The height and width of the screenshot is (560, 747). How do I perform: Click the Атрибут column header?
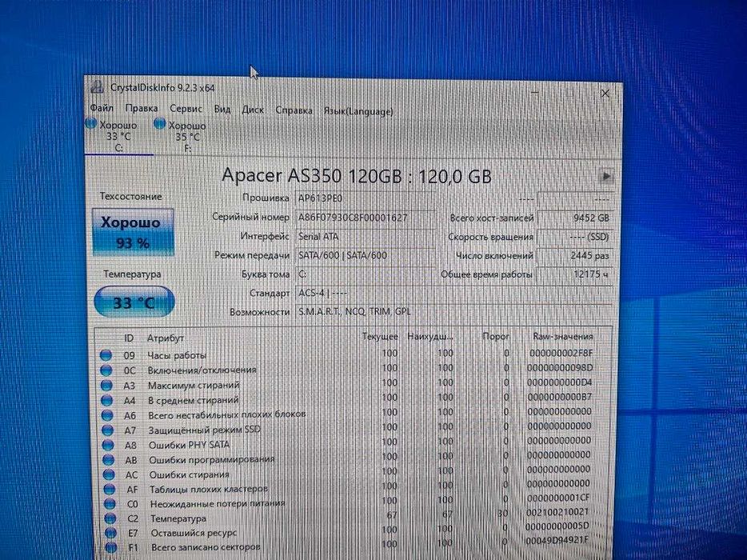[x=165, y=338]
